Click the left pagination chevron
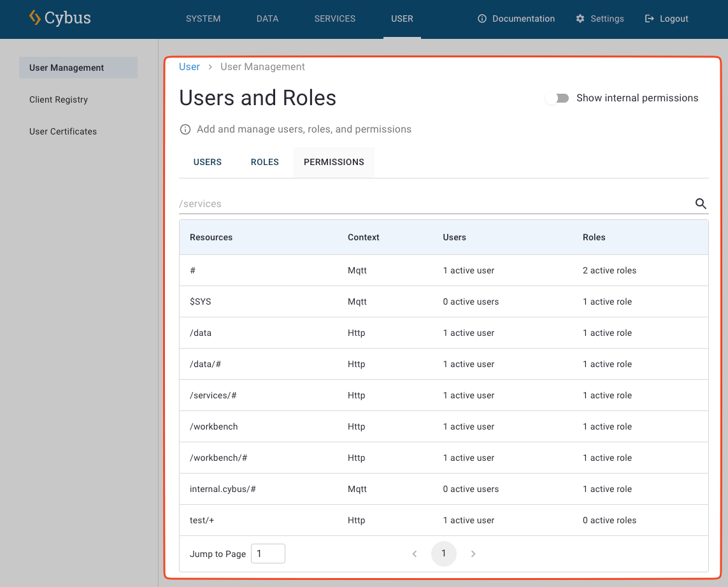The height and width of the screenshot is (587, 728). coord(415,554)
